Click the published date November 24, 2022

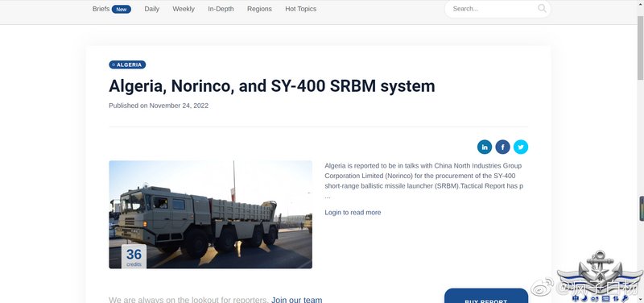179,106
